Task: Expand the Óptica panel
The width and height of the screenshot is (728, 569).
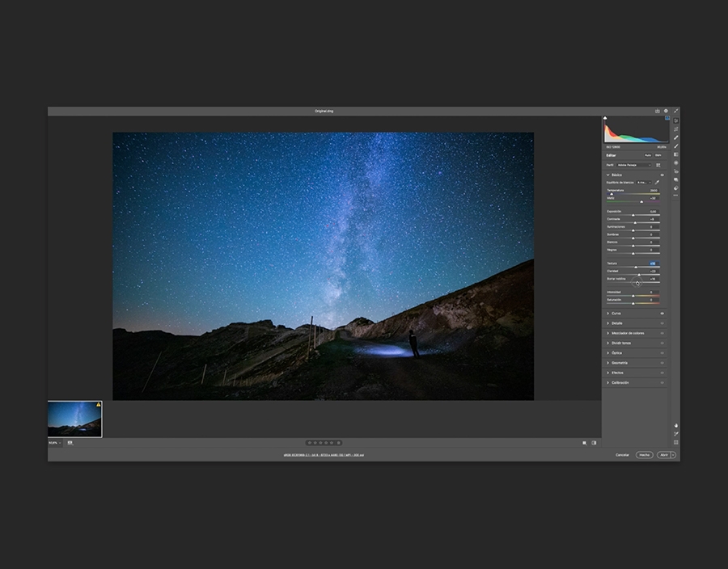Action: point(607,353)
